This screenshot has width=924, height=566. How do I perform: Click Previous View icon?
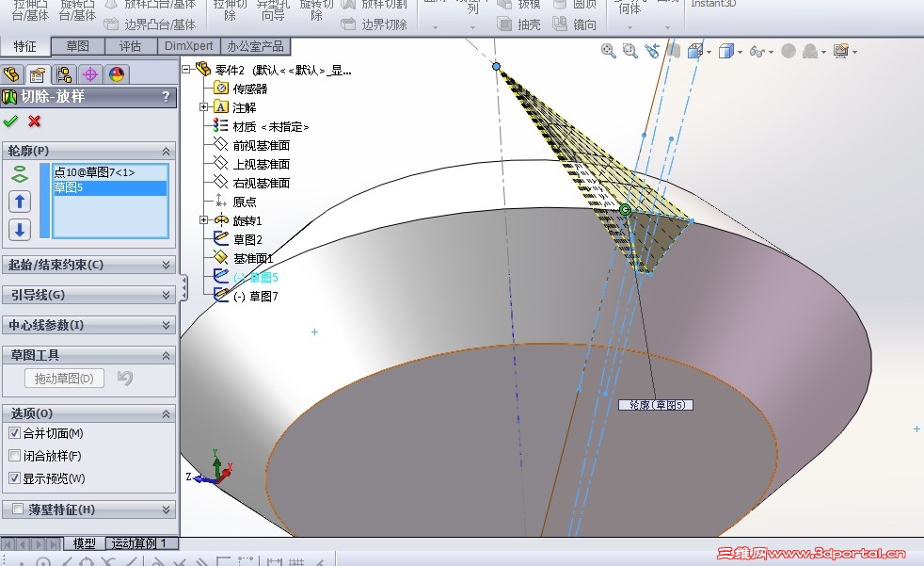(x=652, y=51)
